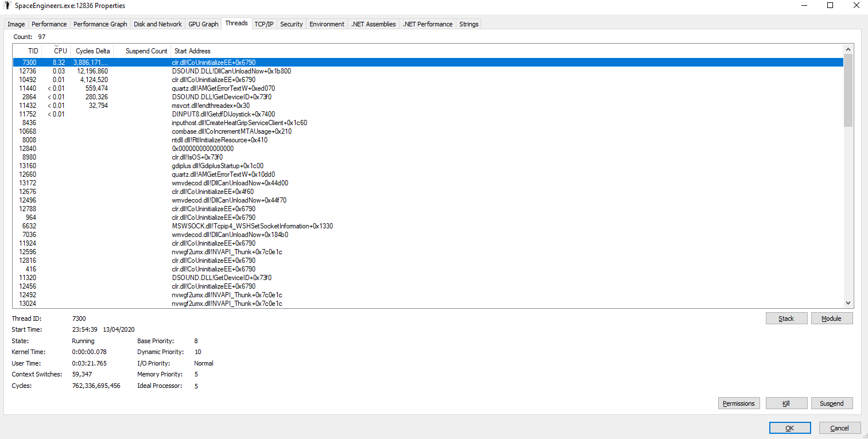Click the Stack button
This screenshot has width=868, height=439.
(786, 318)
